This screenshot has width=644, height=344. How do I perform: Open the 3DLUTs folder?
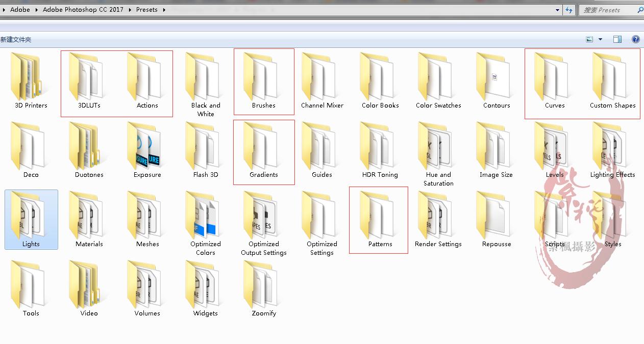click(x=89, y=80)
